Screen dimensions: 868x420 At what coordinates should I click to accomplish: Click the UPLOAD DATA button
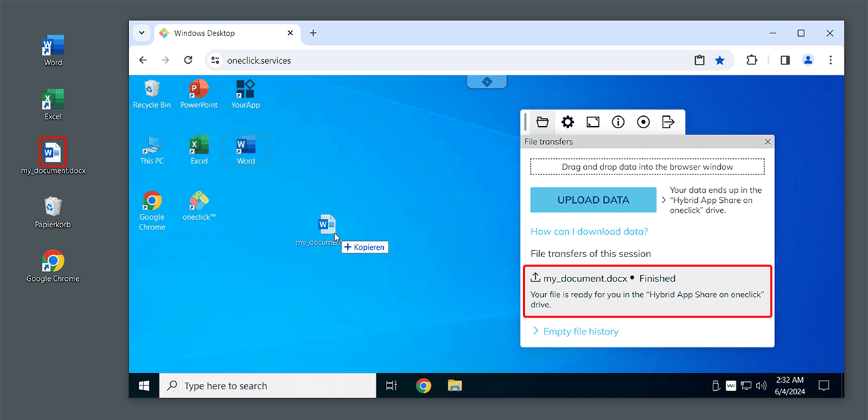(x=593, y=200)
